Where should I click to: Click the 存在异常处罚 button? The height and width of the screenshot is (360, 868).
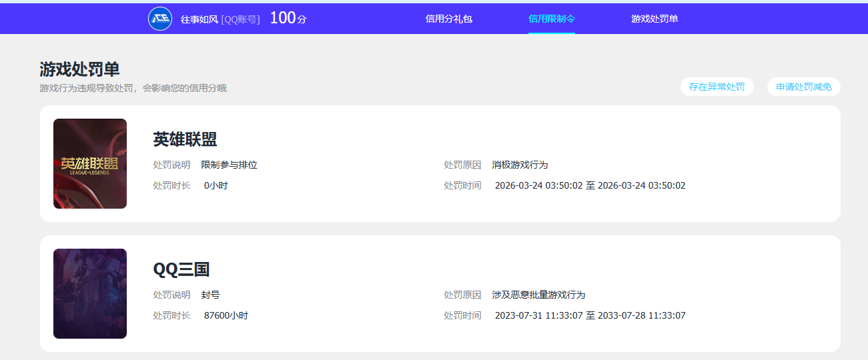click(717, 87)
